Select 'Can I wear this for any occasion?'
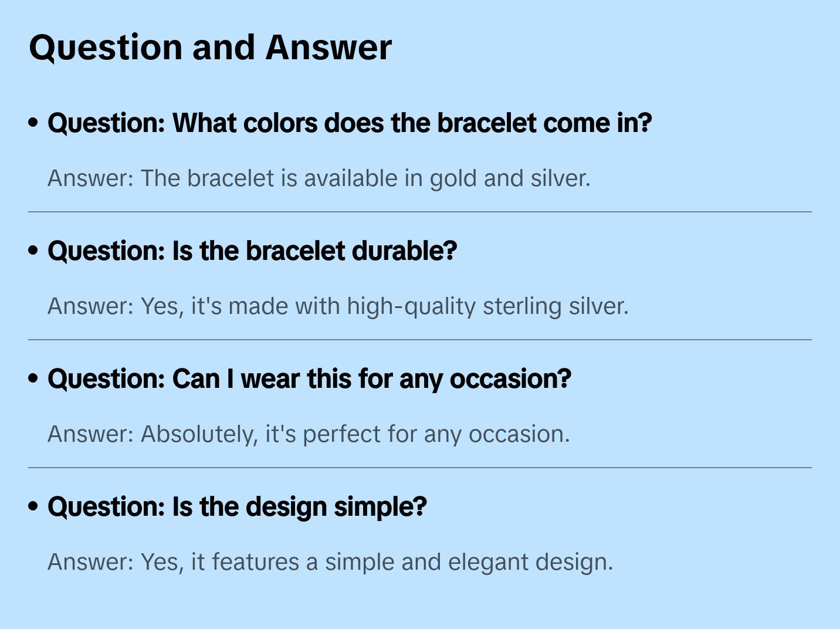Image resolution: width=840 pixels, height=629 pixels. (309, 379)
